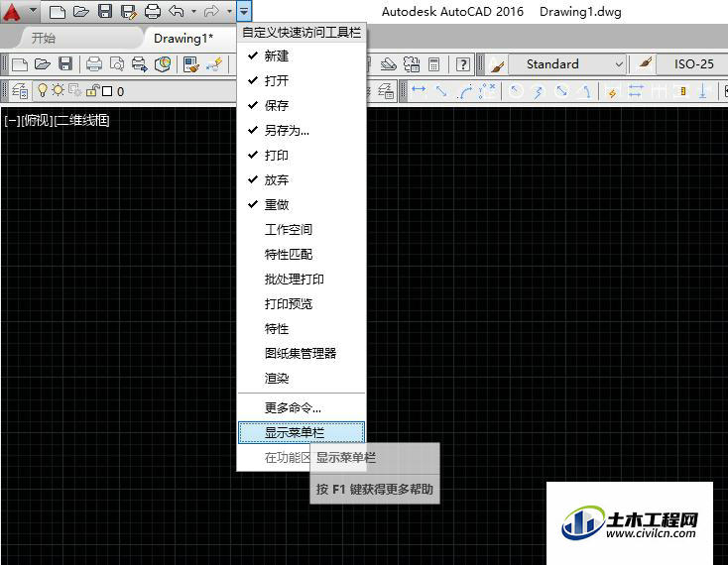Toggle layer 0 lock padlock icon
This screenshot has height=565, width=728.
[93, 90]
